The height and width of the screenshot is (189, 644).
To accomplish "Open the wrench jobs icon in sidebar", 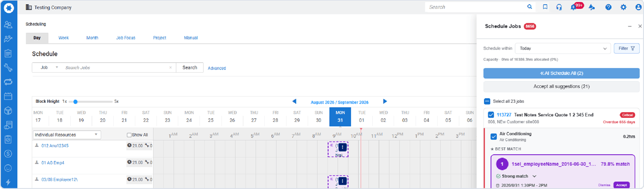I will [8, 67].
